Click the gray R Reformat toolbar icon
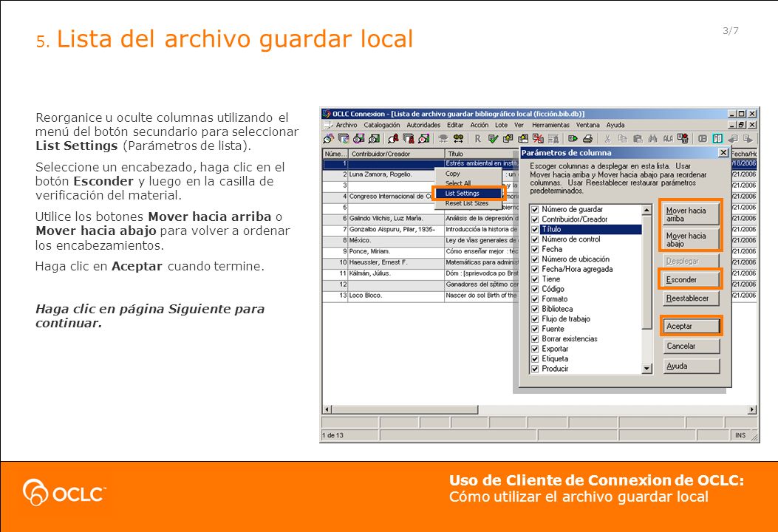Image resolution: width=778 pixels, height=532 pixels. 478,138
